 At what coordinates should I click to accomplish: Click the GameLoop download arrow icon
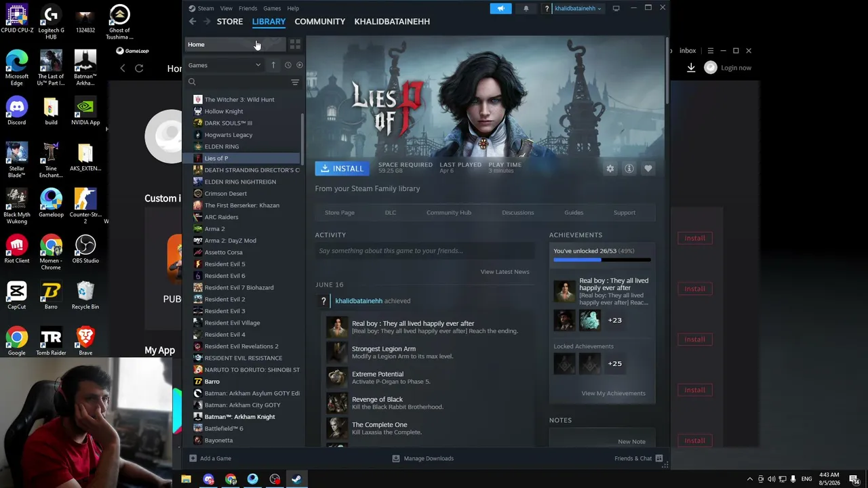pyautogui.click(x=691, y=68)
